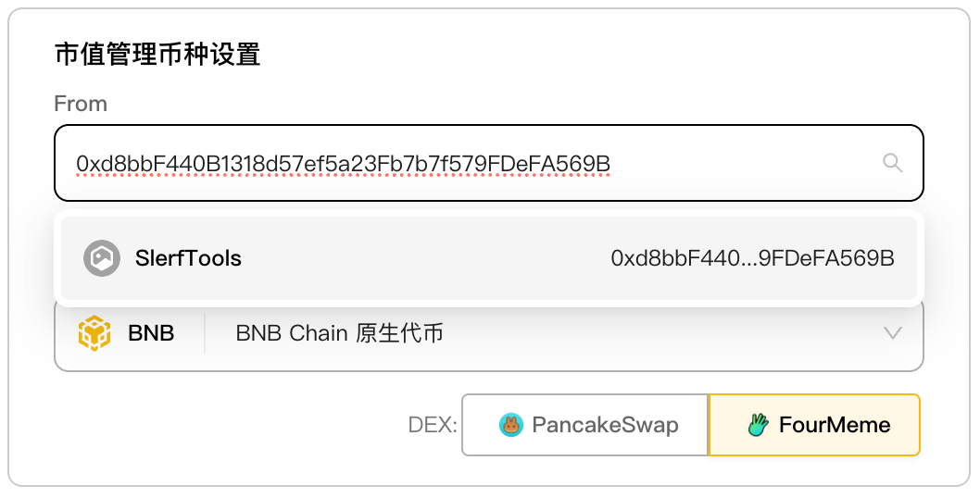
Task: Click shortened address 0xd8bbF440...9FDeFA569B
Action: pyautogui.click(x=752, y=258)
